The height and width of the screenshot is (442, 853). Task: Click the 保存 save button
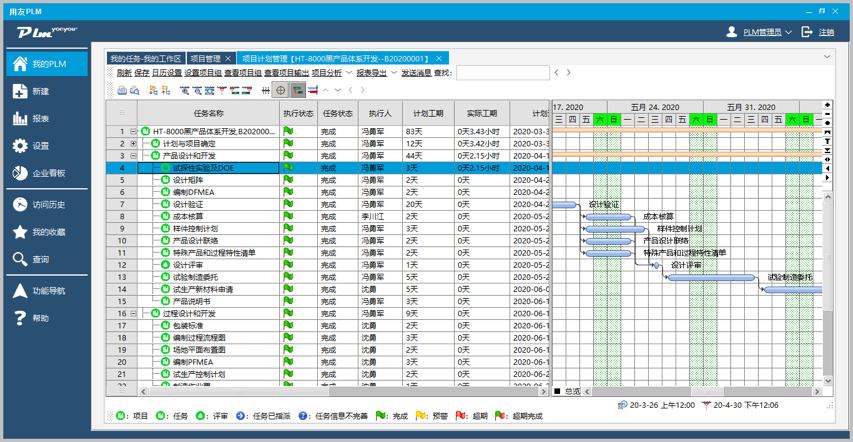click(142, 73)
